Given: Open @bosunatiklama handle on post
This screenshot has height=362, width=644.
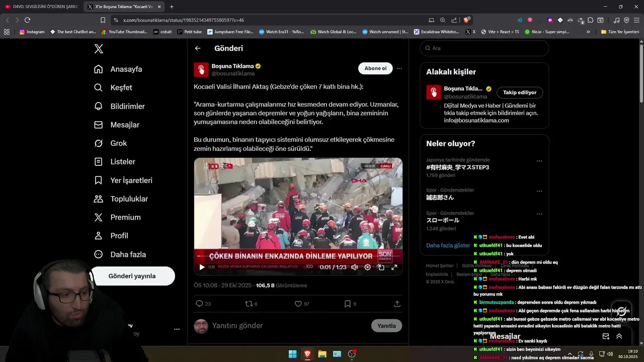Looking at the screenshot, I should point(233,73).
